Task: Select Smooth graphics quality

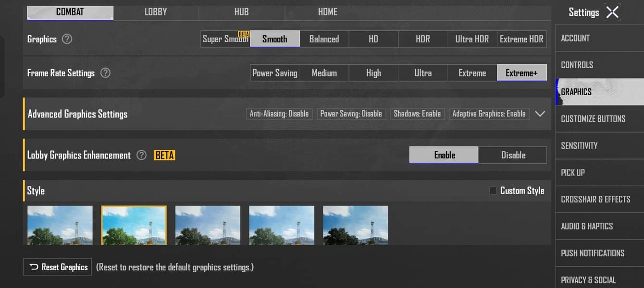Action: click(275, 39)
